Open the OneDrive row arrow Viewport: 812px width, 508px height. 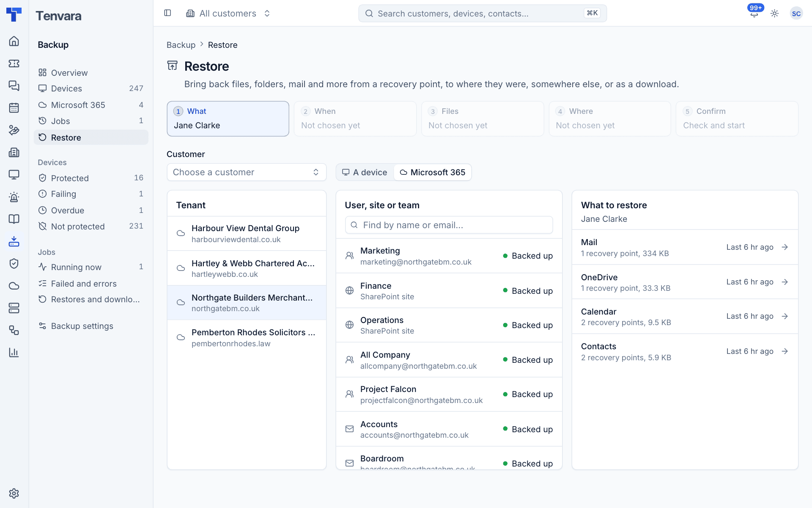pyautogui.click(x=785, y=282)
